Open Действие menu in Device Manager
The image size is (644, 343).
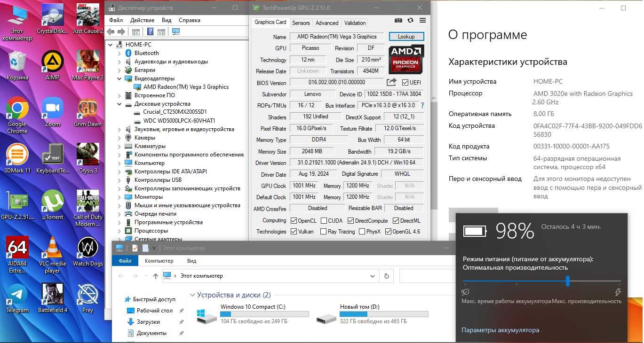(142, 20)
